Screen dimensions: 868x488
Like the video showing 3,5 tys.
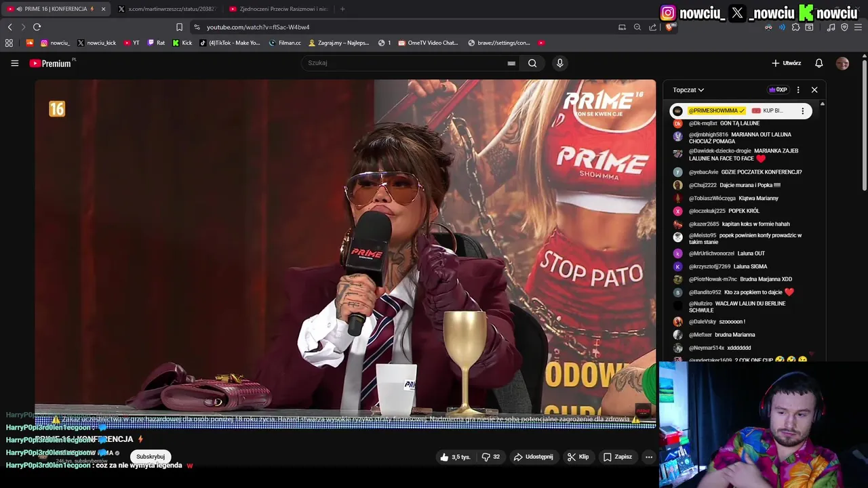click(x=455, y=457)
